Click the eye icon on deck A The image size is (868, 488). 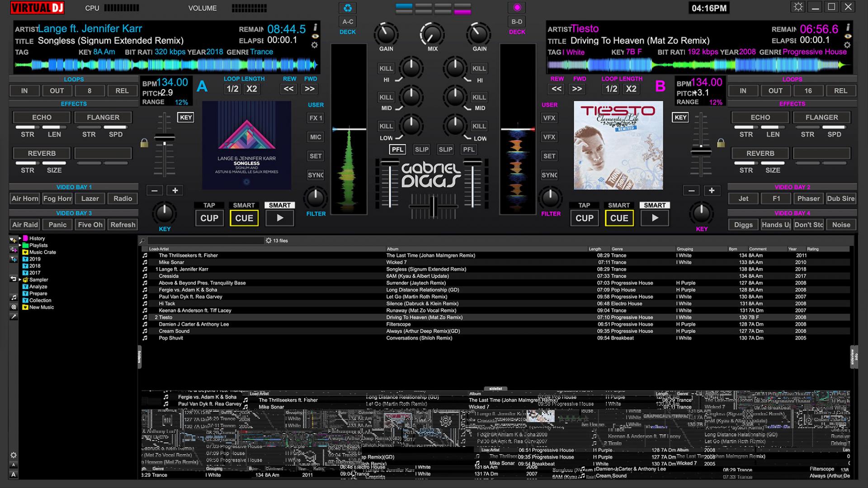pyautogui.click(x=315, y=37)
